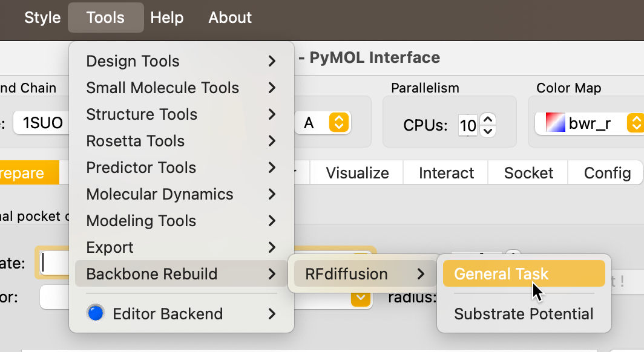Switch to the Visualize tab
Image resolution: width=644 pixels, height=352 pixels.
pos(357,173)
